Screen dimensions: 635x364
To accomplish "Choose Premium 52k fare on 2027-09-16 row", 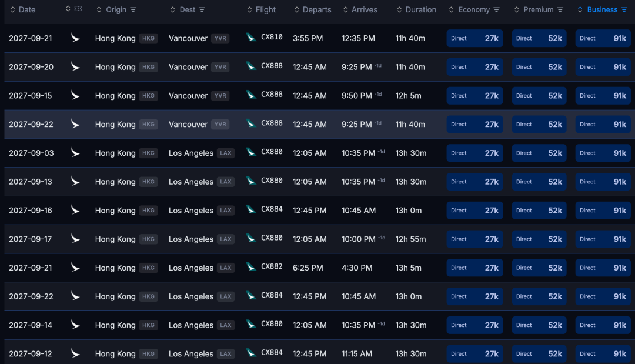I will 539,211.
